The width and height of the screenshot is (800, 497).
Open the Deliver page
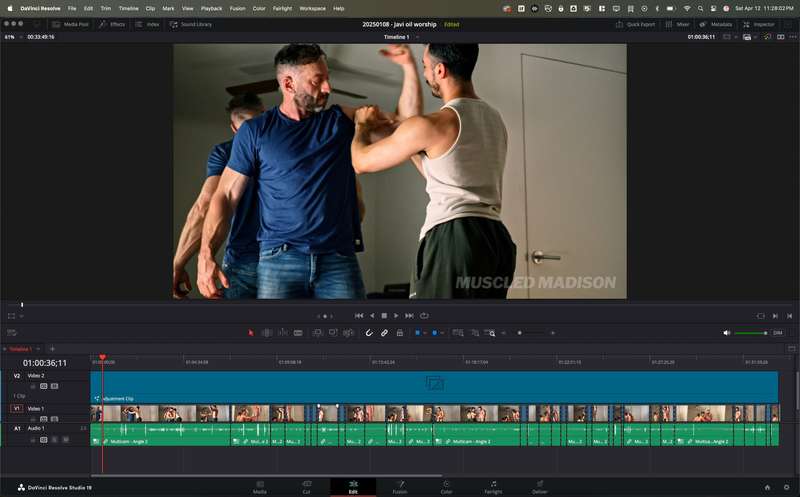click(540, 486)
